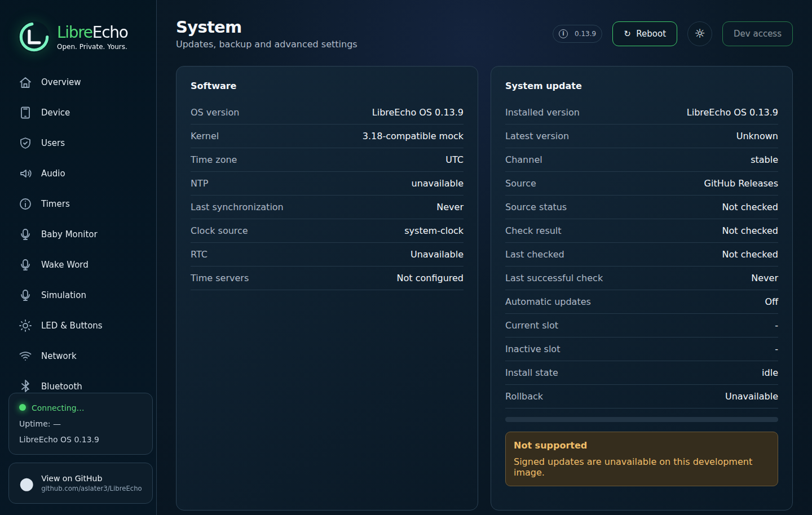The height and width of the screenshot is (515, 812).
Task: Click the 0.13.9 version badge
Action: click(x=577, y=34)
